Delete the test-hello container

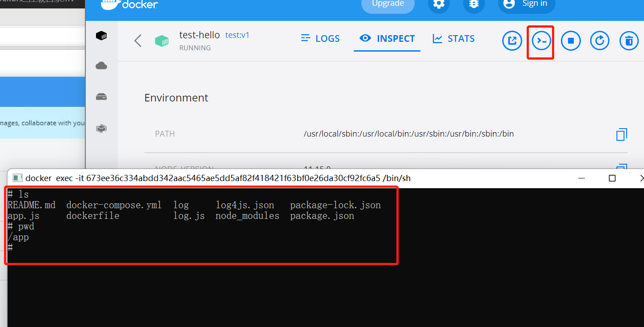[629, 41]
